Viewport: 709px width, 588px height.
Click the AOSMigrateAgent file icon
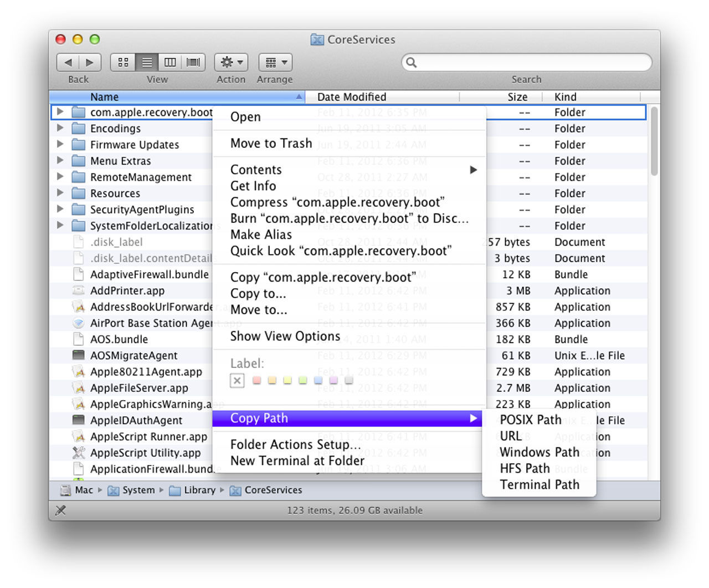79,355
